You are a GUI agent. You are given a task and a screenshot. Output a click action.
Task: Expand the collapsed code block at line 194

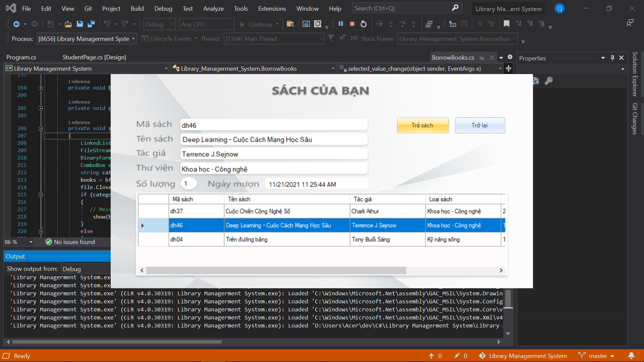click(x=41, y=88)
